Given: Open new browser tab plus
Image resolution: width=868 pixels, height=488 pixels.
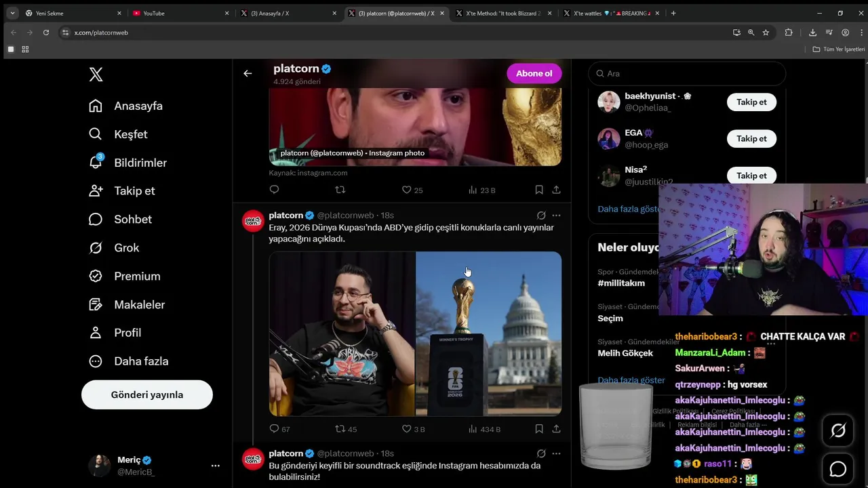Looking at the screenshot, I should 673,13.
